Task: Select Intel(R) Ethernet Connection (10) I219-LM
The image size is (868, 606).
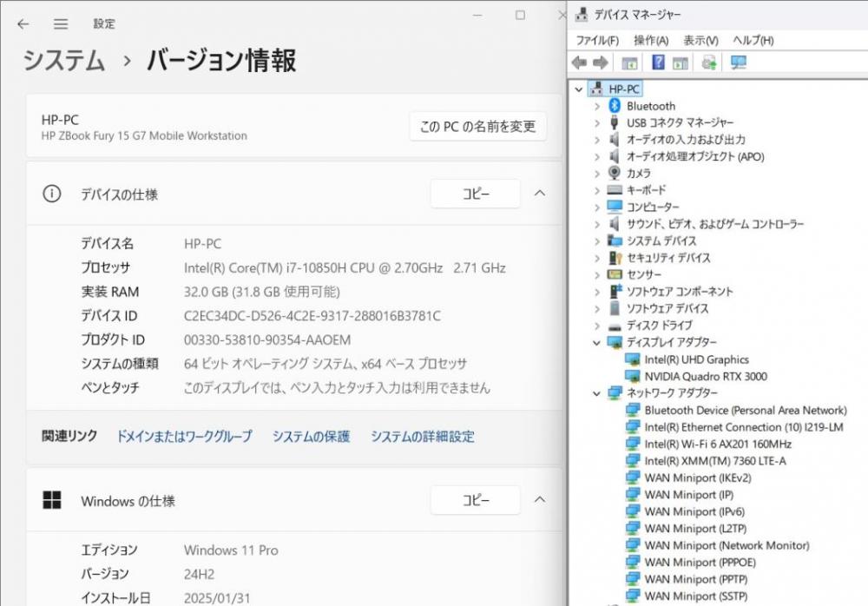Action: click(744, 427)
